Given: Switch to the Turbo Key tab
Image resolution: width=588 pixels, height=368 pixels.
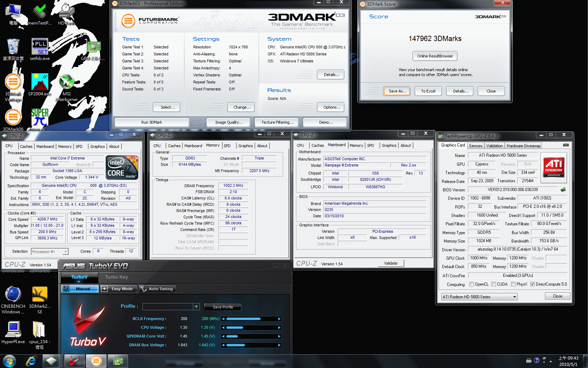Looking at the screenshot, I should (116, 277).
